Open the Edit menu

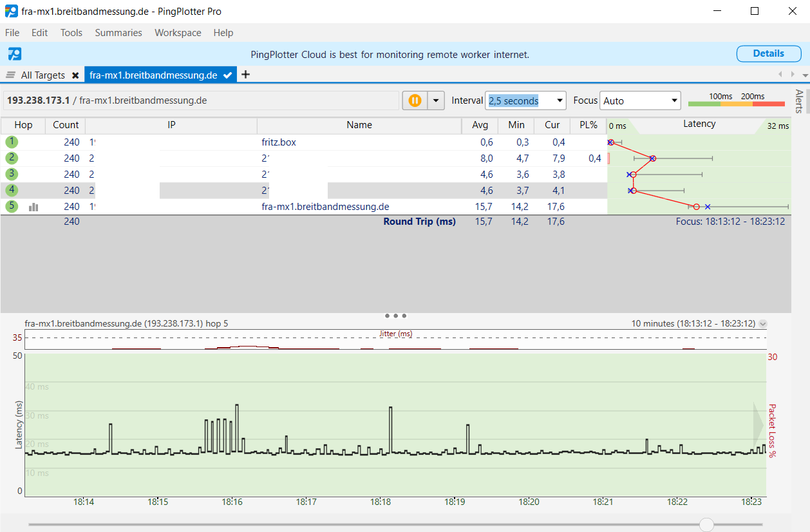(40, 33)
